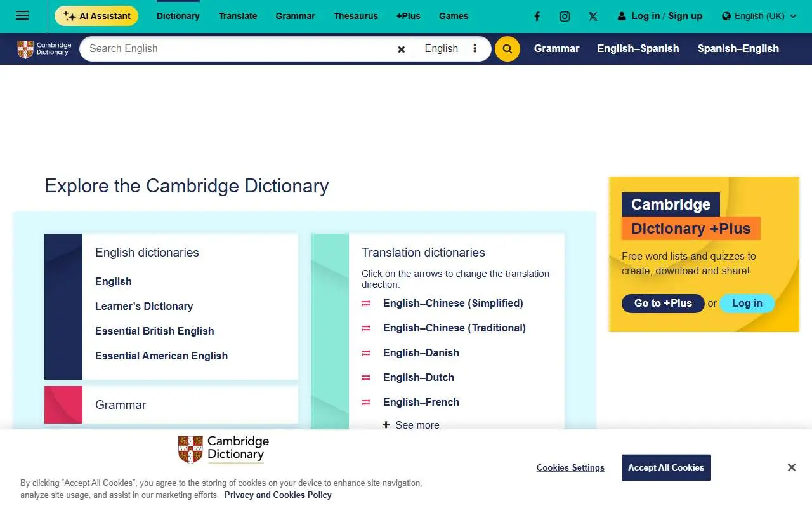This screenshot has height=508, width=812.
Task: Open the English dataset selector in the search bar
Action: pos(441,49)
